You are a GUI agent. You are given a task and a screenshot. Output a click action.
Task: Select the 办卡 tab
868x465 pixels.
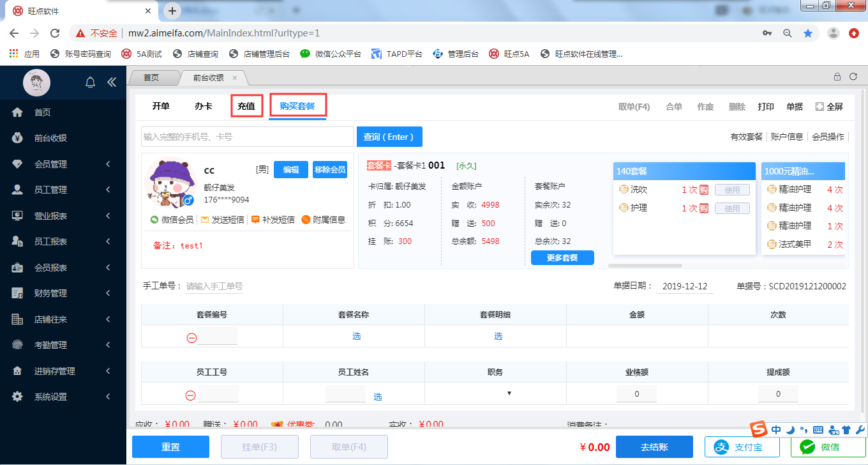204,107
